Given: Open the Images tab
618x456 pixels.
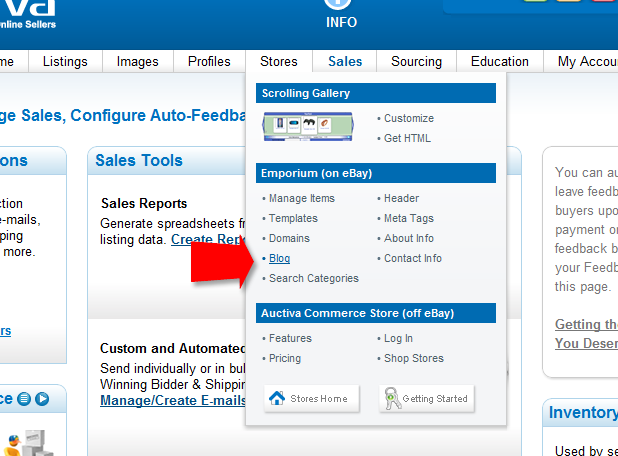Looking at the screenshot, I should coord(138,61).
